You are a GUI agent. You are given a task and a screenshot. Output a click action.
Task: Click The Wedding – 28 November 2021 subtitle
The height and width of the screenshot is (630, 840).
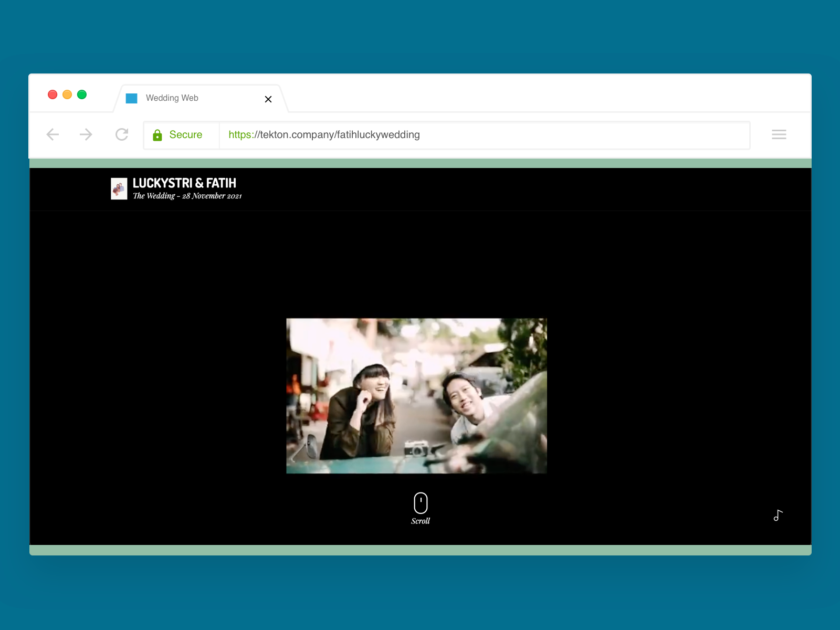[187, 196]
